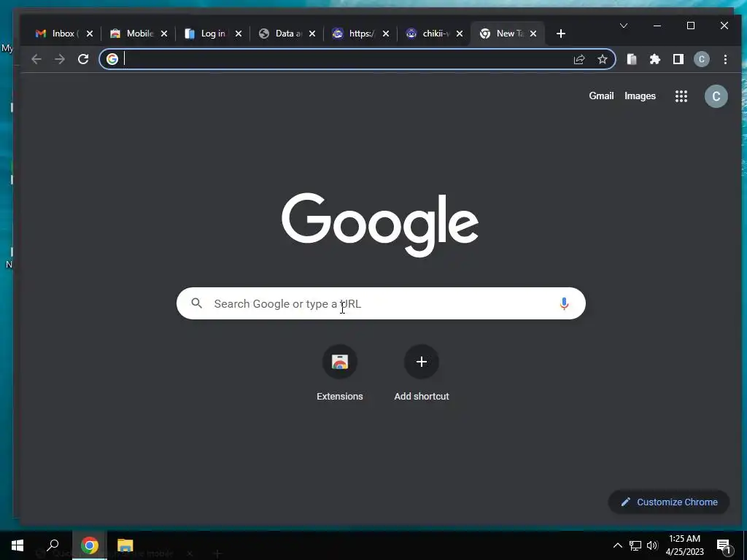This screenshot has width=747, height=560.
Task: Close the Data tab
Action: click(x=312, y=34)
